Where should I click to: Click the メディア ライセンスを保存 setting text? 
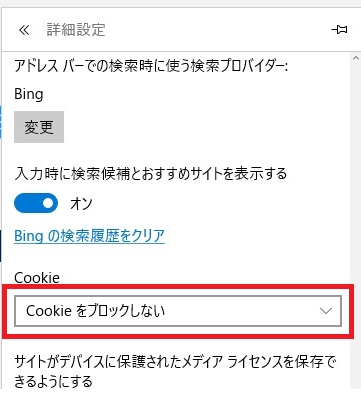175,371
